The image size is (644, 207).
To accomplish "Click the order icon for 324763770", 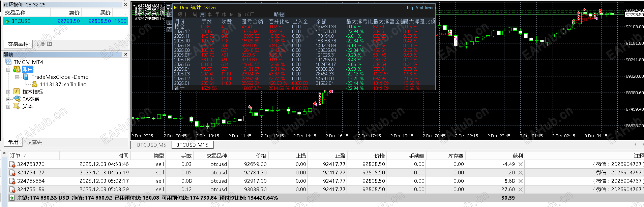I will 12,164.
